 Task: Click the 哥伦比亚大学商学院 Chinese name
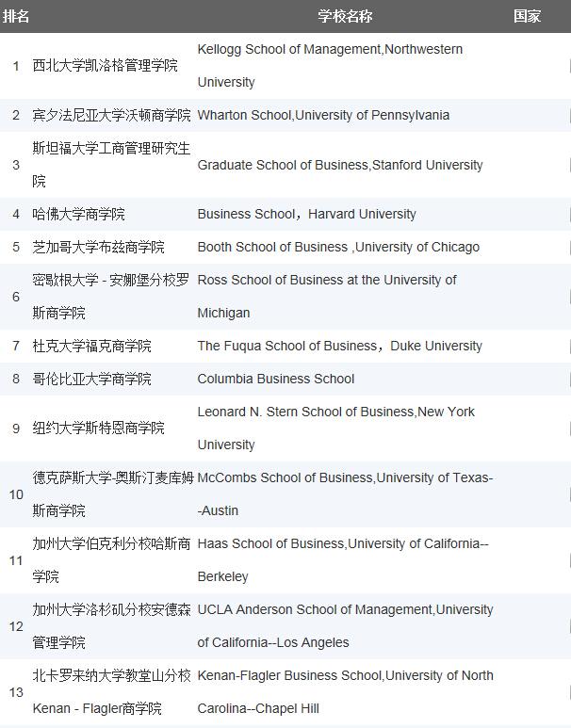pos(92,379)
